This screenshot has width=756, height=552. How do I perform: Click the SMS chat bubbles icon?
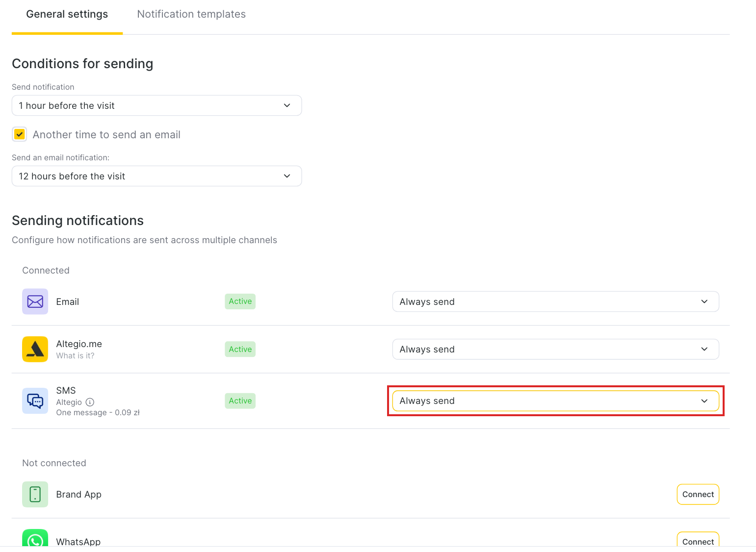35,401
